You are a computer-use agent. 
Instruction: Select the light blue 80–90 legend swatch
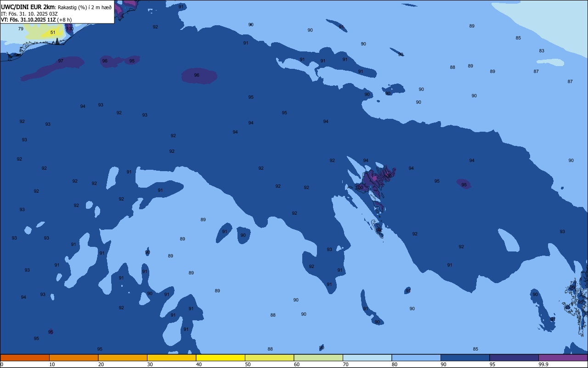coord(416,357)
